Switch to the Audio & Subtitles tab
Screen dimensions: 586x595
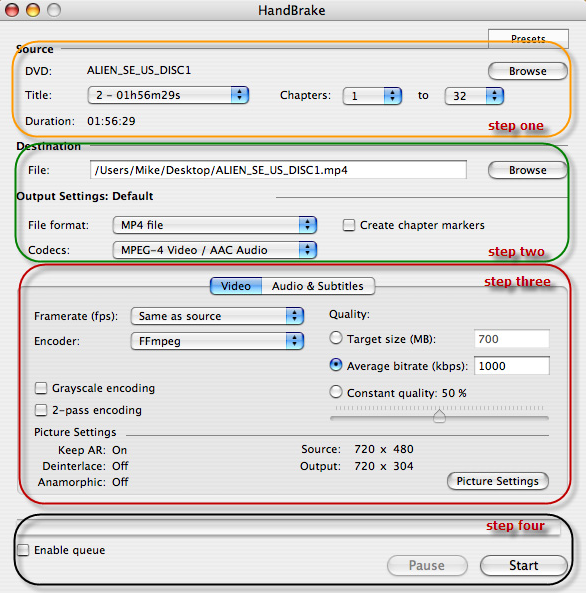[x=318, y=286]
